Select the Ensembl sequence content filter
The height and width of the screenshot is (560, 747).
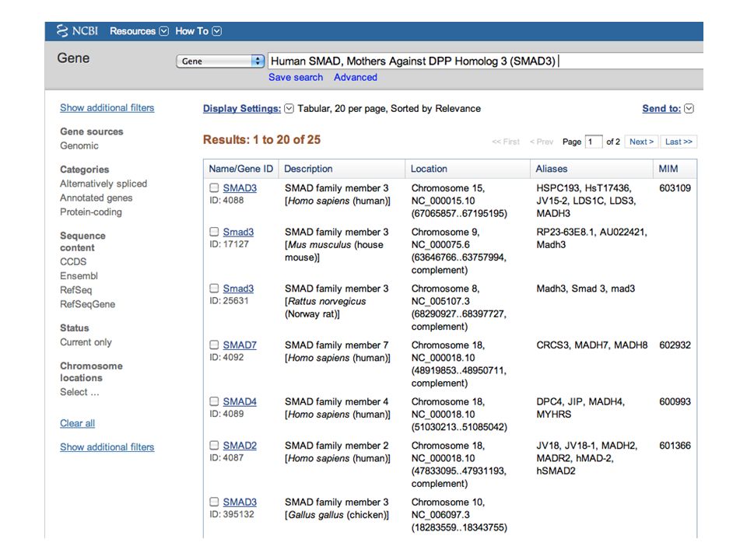pos(79,275)
